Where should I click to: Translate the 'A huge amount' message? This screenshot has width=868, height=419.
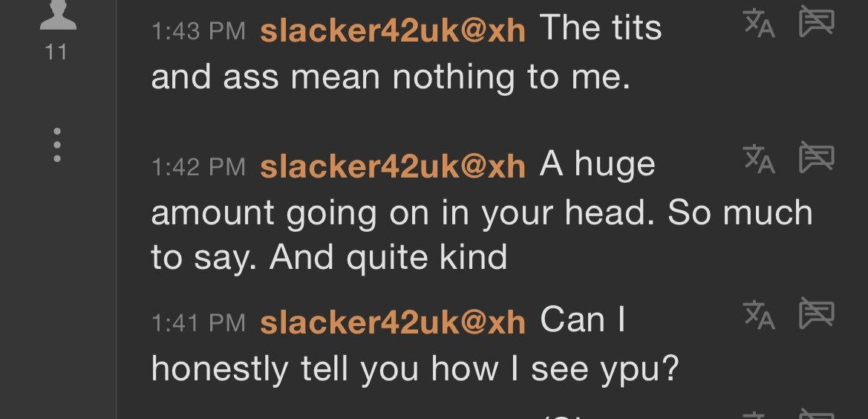[759, 159]
